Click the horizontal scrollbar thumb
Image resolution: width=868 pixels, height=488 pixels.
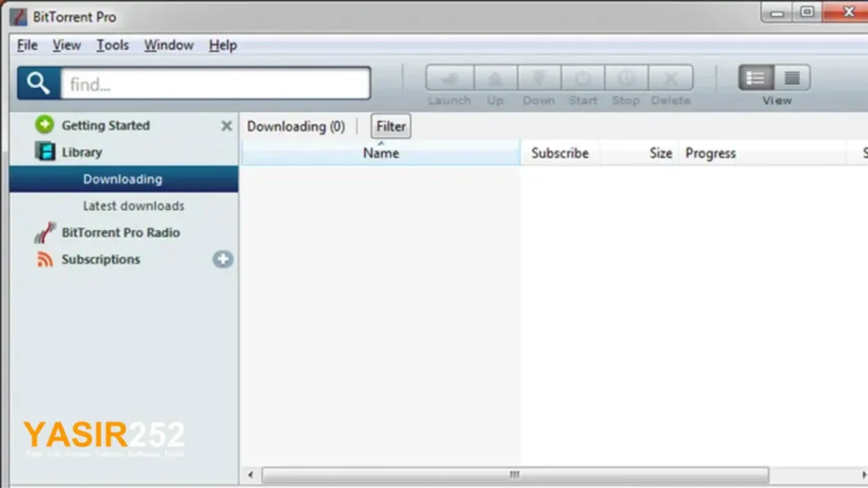click(x=515, y=474)
